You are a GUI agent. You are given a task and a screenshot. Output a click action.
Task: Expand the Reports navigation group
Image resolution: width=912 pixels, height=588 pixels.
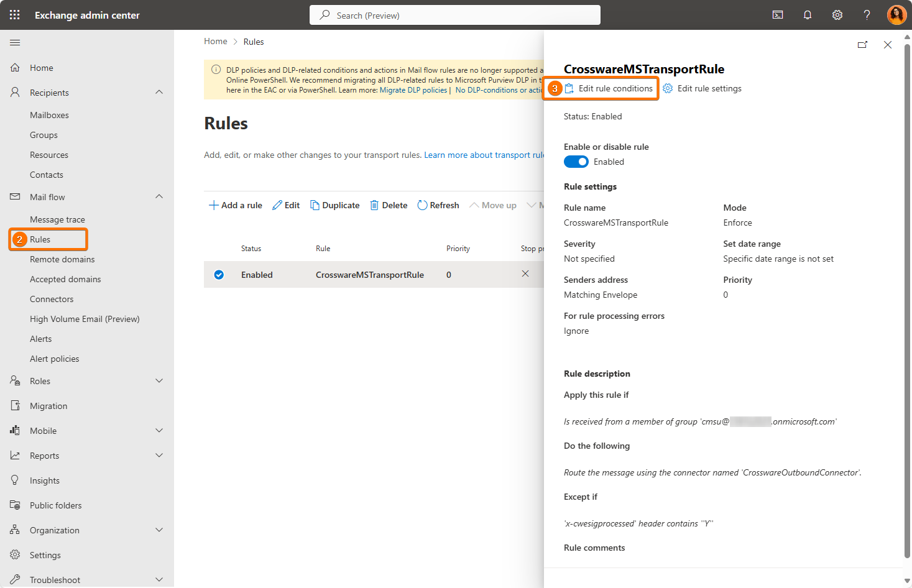[x=159, y=456]
